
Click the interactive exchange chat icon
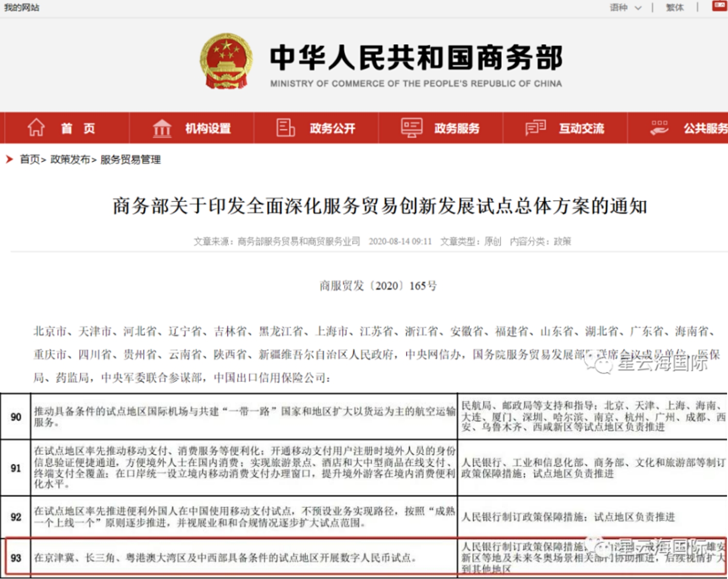click(535, 128)
